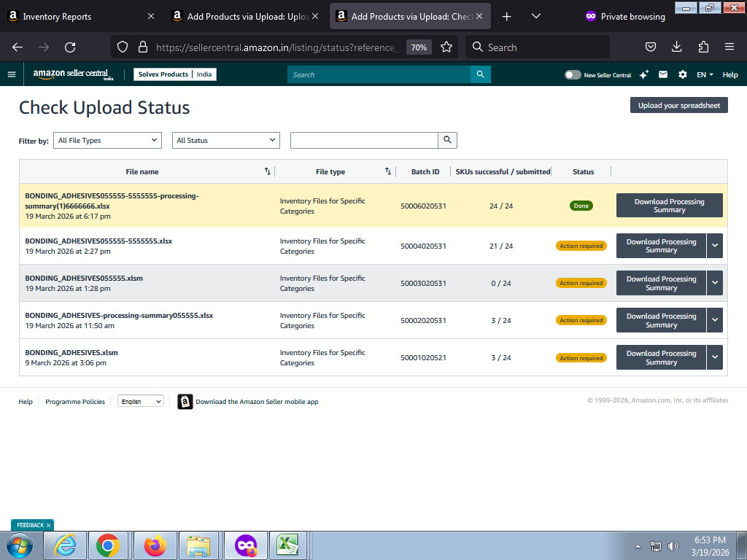
Task: Go back with the browser back arrow
Action: (x=18, y=47)
